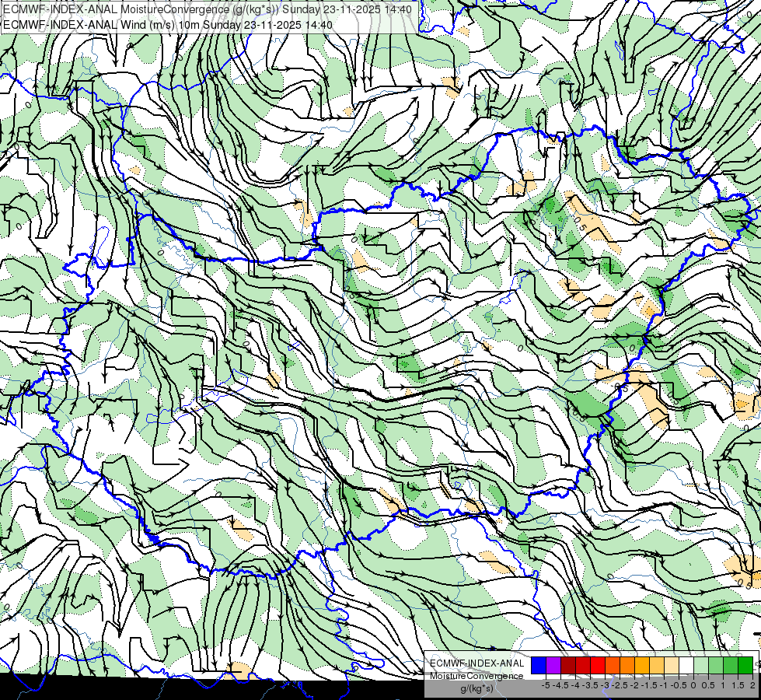This screenshot has height=700, width=761.
Task: Click the palest green legend swatch
Action: point(701,666)
